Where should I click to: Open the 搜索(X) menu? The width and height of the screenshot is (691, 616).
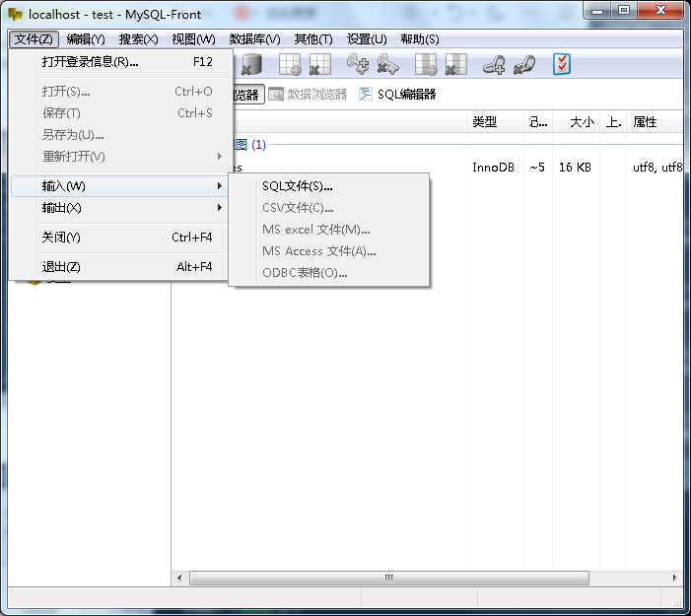click(138, 39)
